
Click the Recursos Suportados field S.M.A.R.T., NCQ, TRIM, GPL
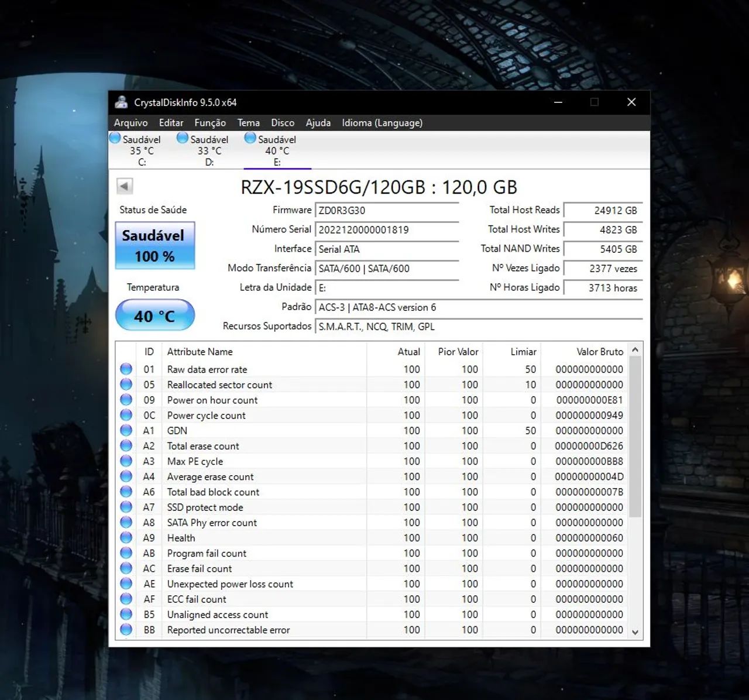[x=479, y=326]
